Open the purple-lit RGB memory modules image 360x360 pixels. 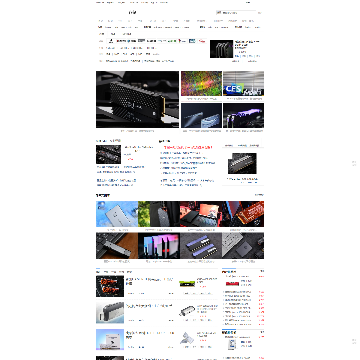click(x=243, y=115)
